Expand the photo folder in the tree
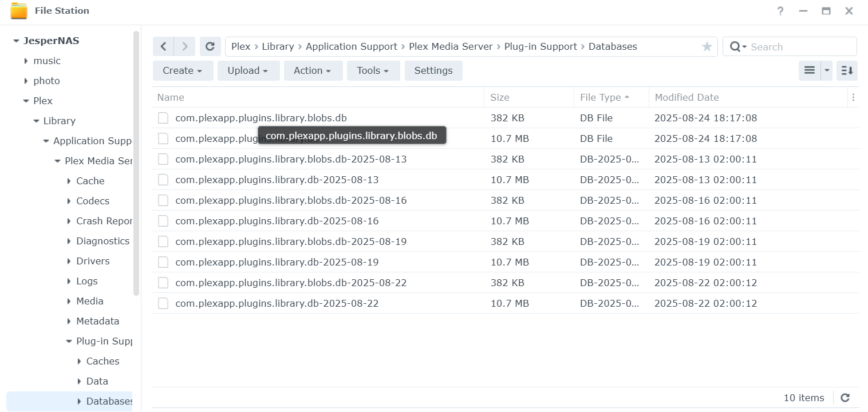The height and width of the screenshot is (412, 868). point(26,81)
